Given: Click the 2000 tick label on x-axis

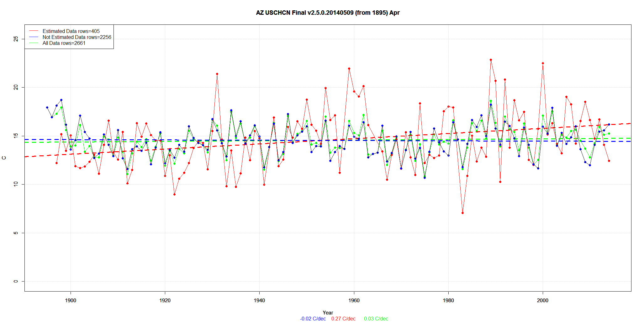Looking at the screenshot, I should coord(543,300).
